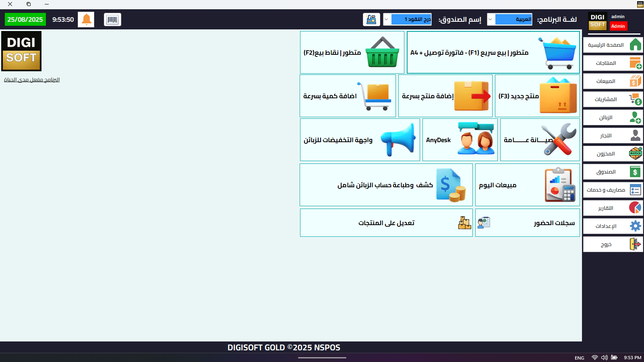Open POS F2 green basket tile
644x362 pixels.
[352, 52]
